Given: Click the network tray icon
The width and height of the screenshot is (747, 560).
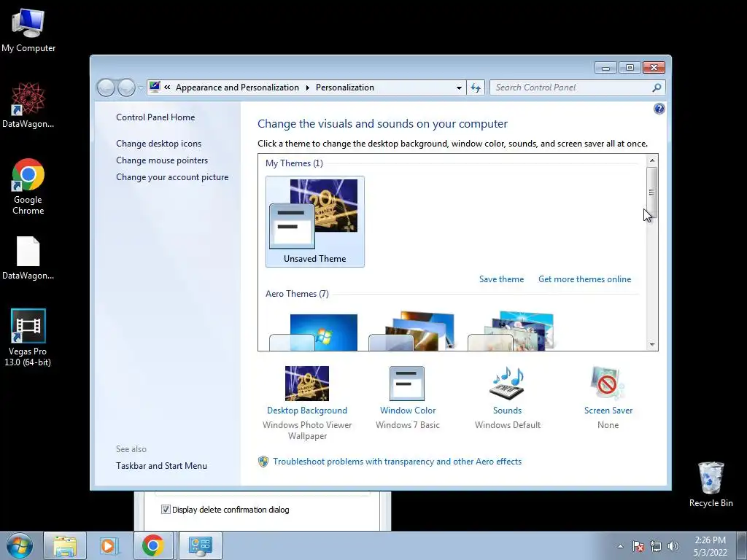Looking at the screenshot, I should click(656, 546).
